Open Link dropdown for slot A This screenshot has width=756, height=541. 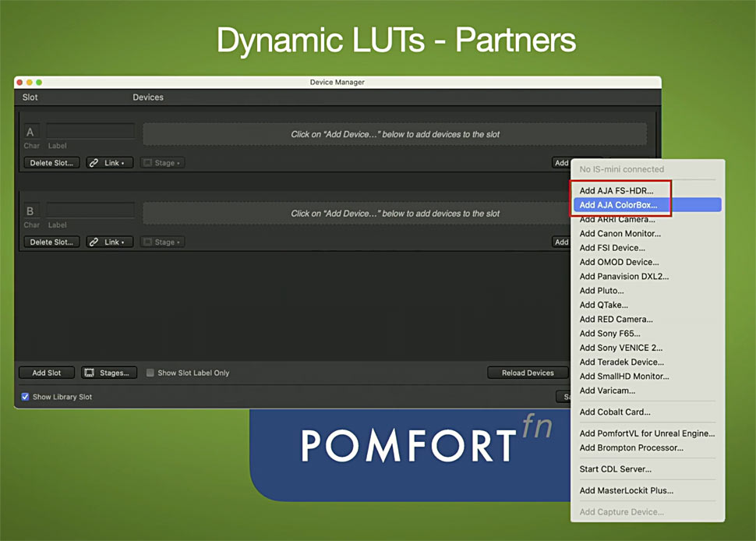coord(109,163)
